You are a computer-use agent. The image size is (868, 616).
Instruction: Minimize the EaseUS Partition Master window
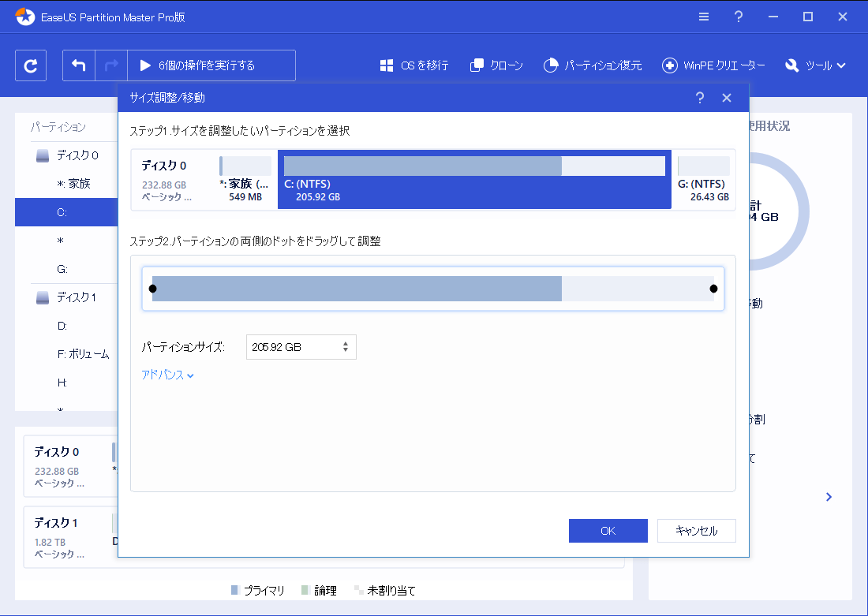point(773,17)
